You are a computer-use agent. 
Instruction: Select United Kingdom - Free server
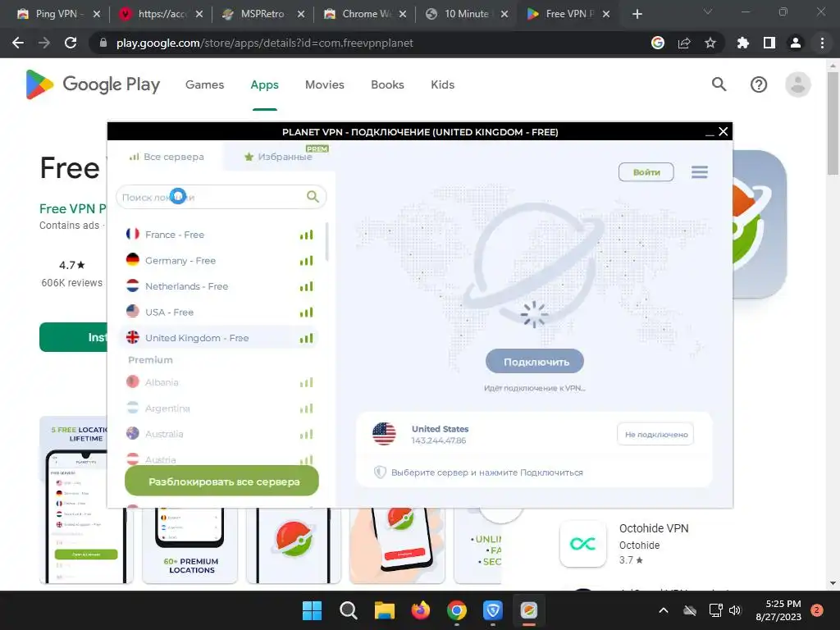pos(218,338)
